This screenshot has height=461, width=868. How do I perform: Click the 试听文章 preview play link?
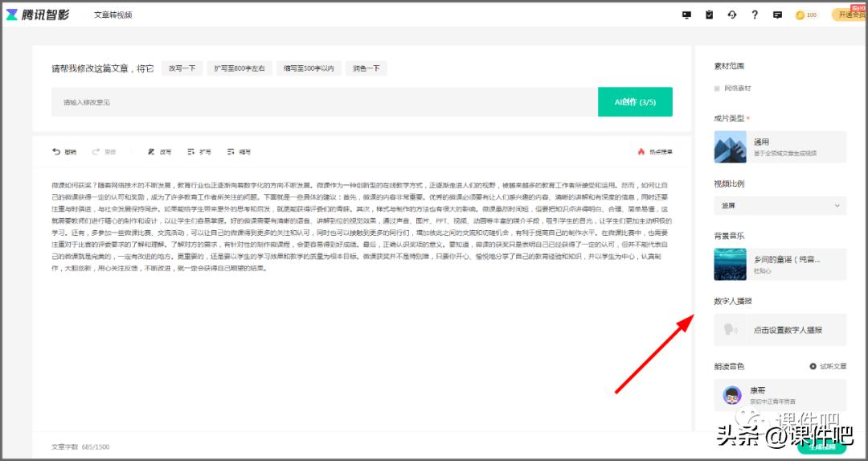(x=828, y=366)
